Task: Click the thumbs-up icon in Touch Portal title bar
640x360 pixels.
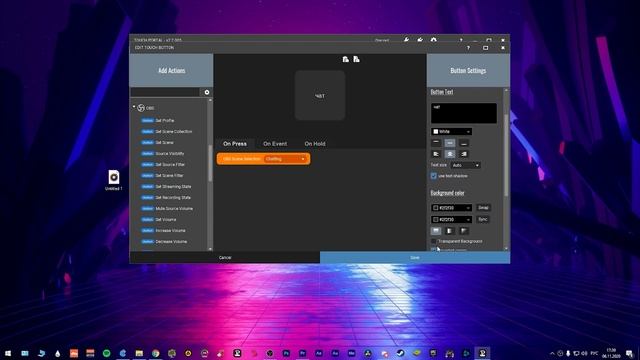Action: [x=420, y=40]
